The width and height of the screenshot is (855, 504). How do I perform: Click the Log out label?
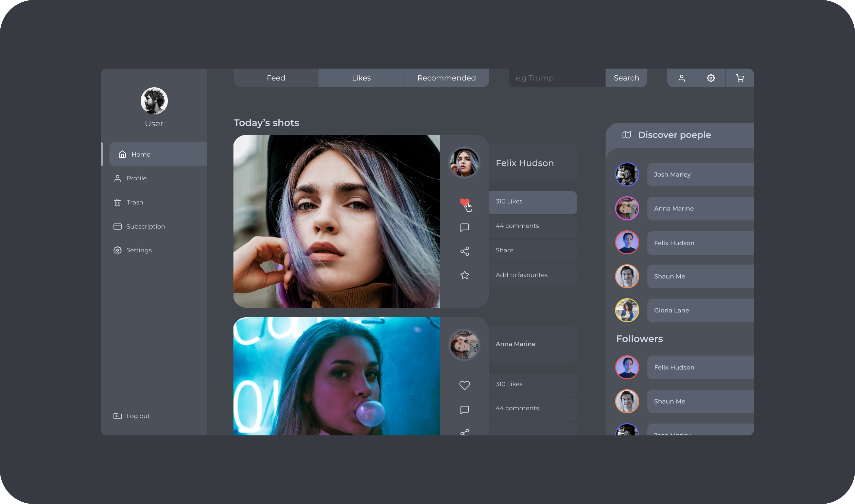click(138, 416)
